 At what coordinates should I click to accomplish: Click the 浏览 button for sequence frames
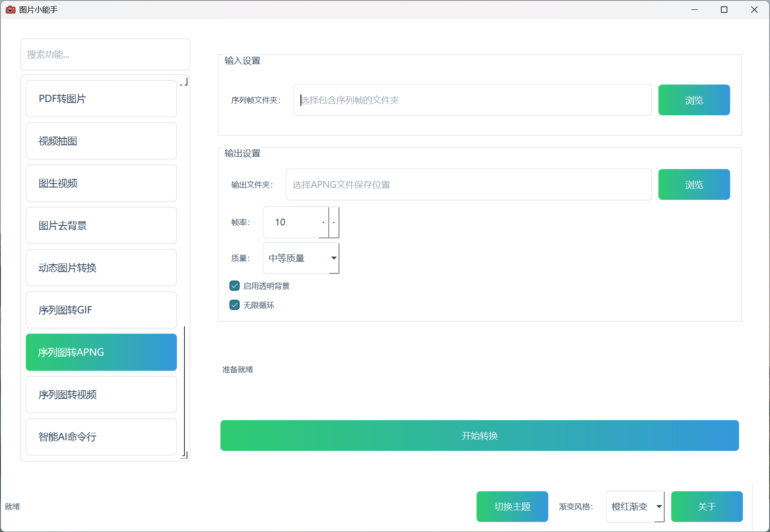[x=694, y=100]
